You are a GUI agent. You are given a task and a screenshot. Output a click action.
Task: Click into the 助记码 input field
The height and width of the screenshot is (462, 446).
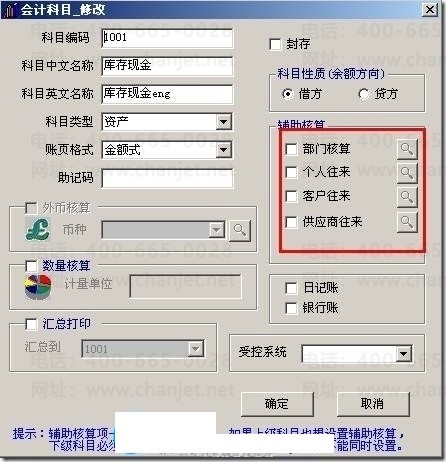pos(167,178)
